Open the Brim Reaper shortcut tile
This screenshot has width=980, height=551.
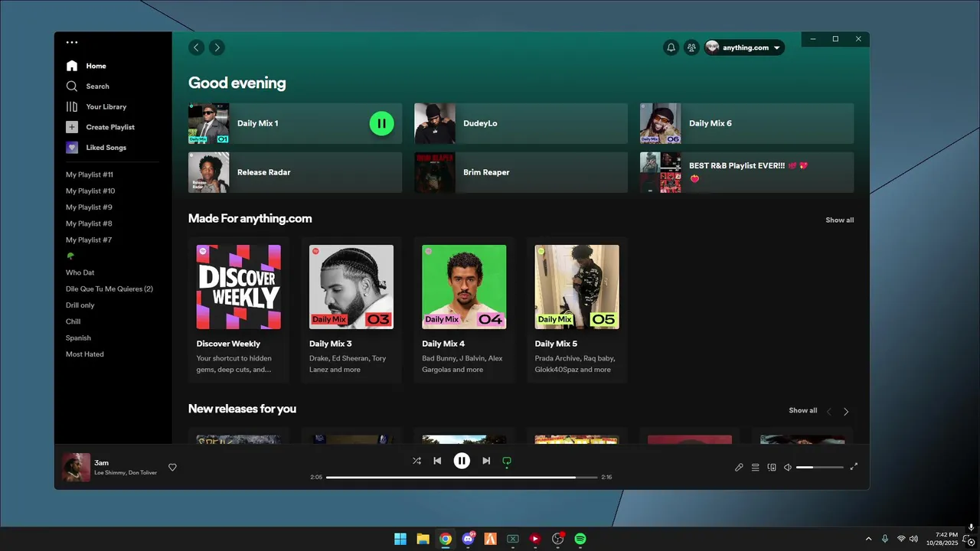point(521,172)
